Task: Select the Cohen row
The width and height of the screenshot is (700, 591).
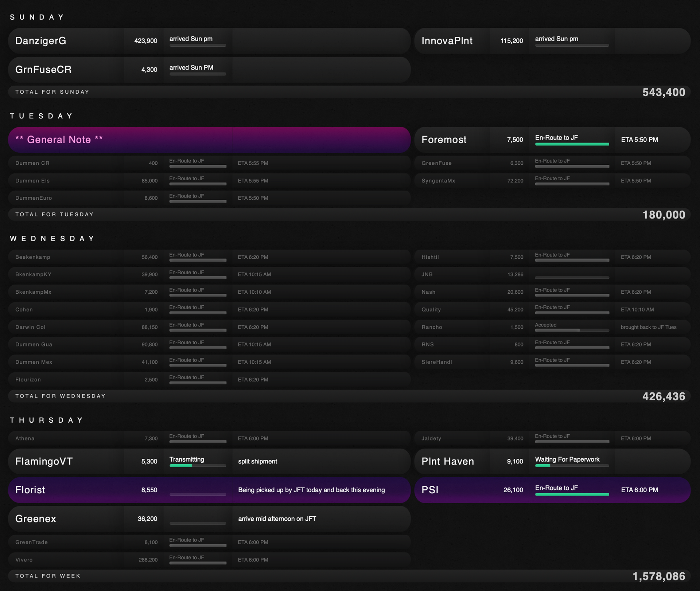Action: tap(209, 310)
